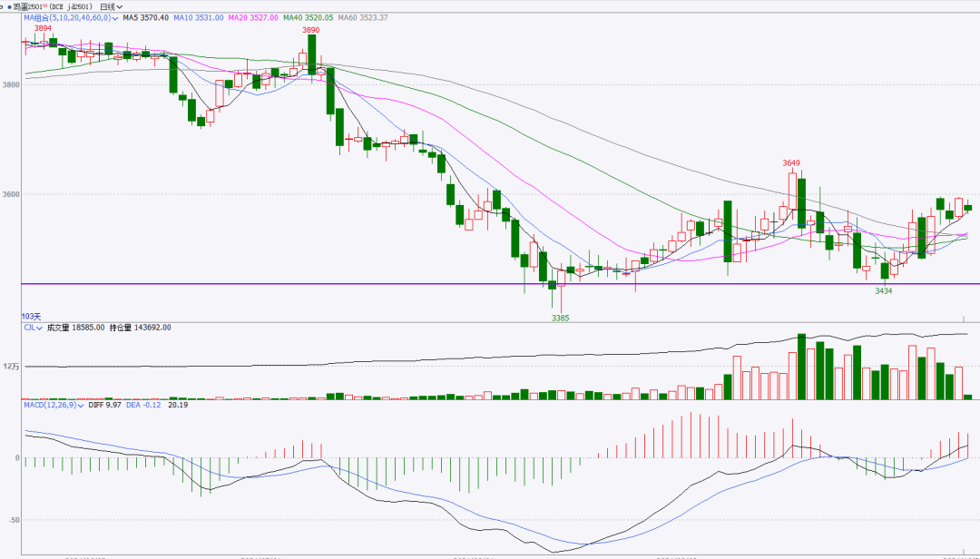Select the MA5 3570.40 value
The image size is (980, 559).
coord(145,17)
